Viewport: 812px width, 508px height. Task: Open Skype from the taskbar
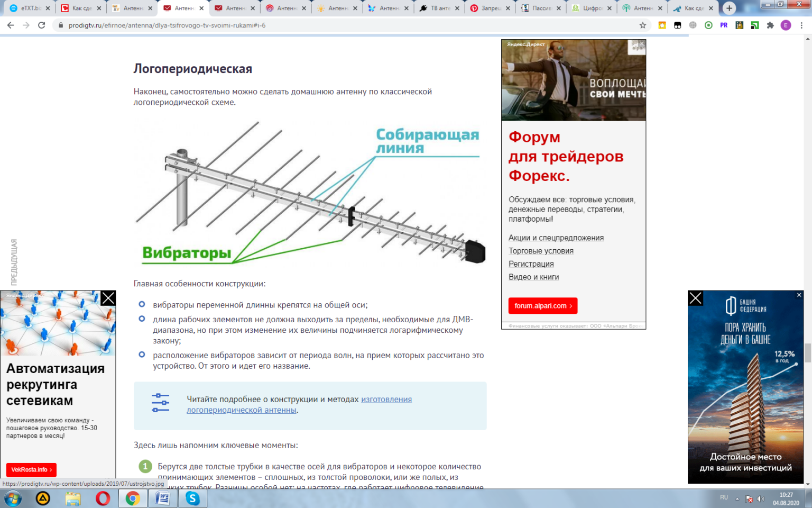(192, 498)
